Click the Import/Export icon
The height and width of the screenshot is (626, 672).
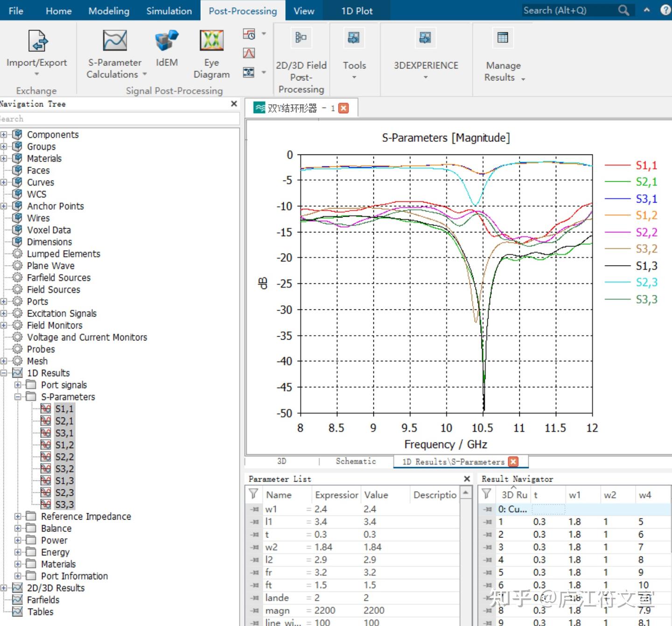37,41
